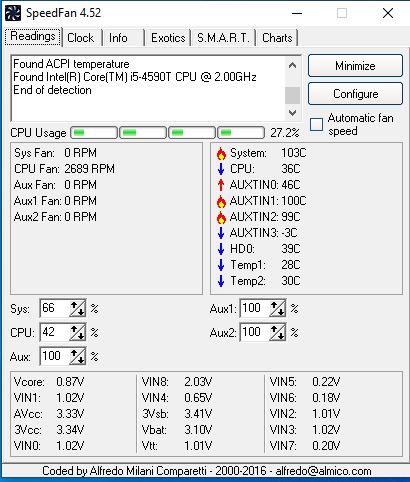Click the red up arrow beside AUXTIN0
Screen dimensions: 410x482
(x=221, y=185)
